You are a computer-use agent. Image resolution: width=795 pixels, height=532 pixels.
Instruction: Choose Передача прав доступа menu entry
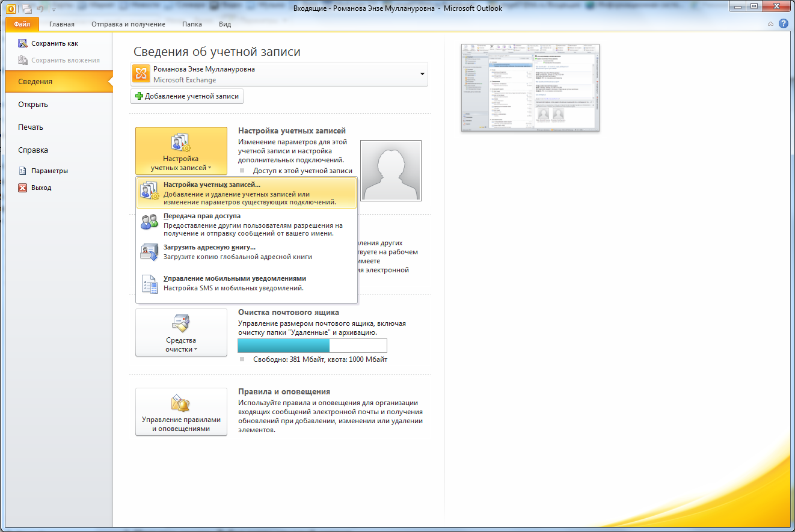pos(247,225)
